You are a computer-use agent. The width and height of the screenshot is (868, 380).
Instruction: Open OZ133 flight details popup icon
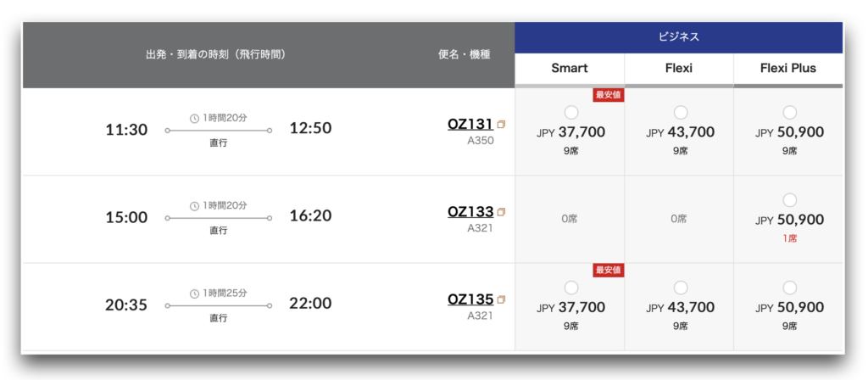[x=501, y=212]
